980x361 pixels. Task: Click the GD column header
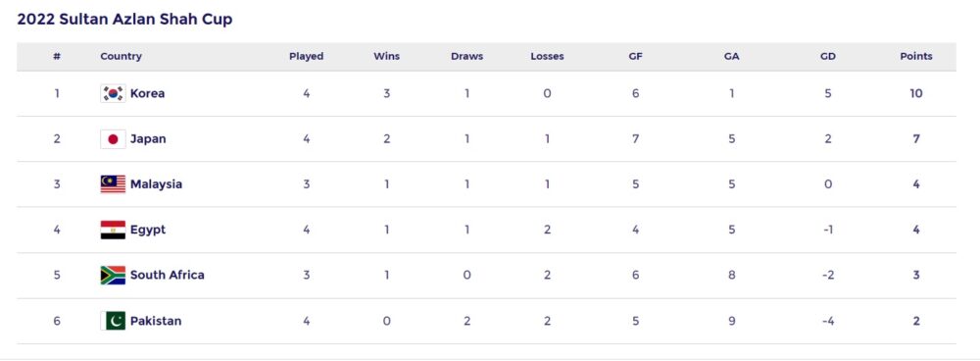827,56
